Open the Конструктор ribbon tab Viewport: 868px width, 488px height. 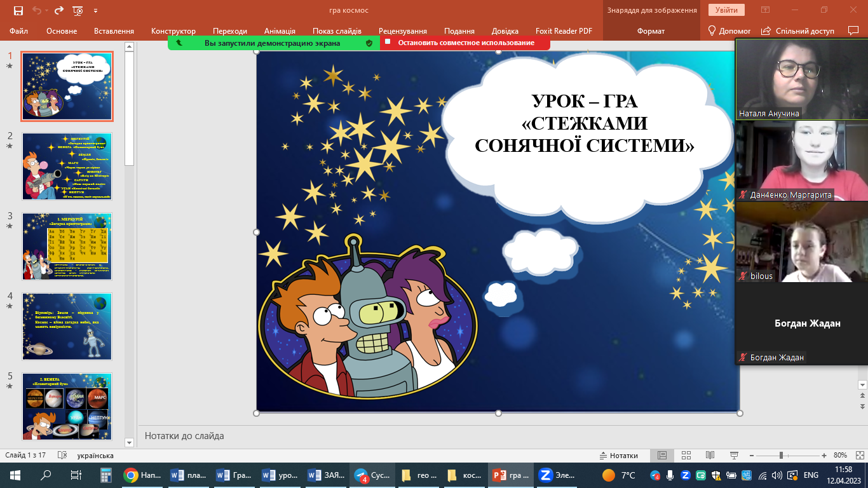[x=173, y=30]
